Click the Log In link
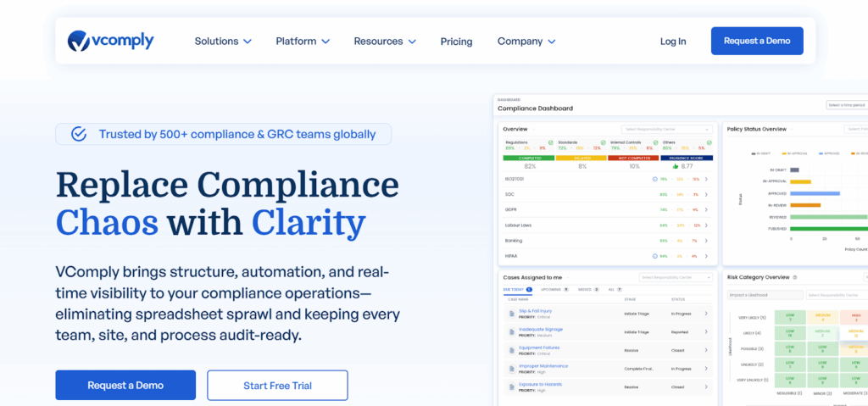Viewport: 868px width, 406px height. click(673, 42)
